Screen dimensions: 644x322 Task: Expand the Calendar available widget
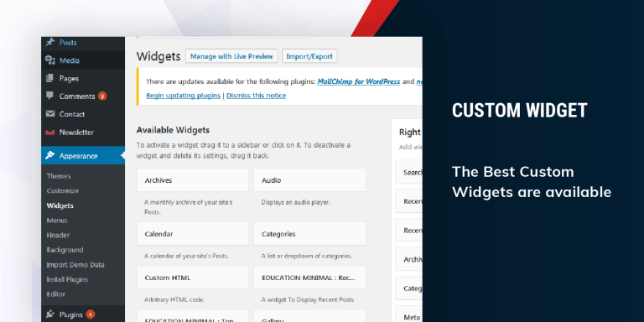pyautogui.click(x=193, y=234)
